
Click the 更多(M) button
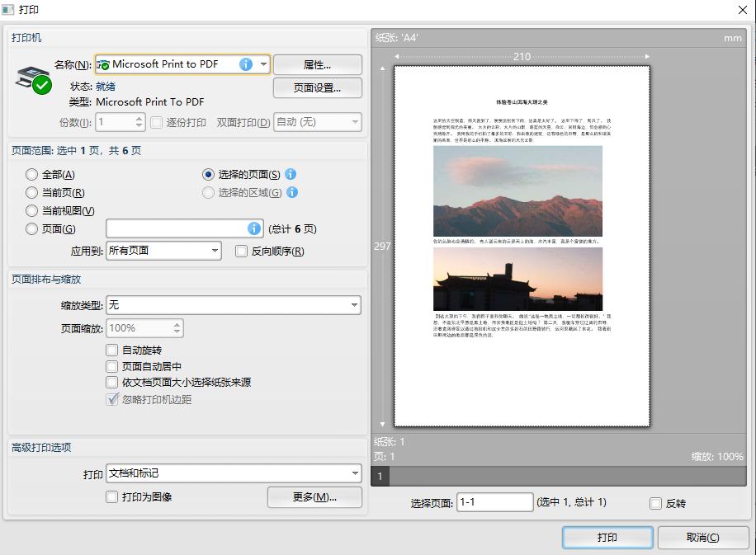pyautogui.click(x=314, y=497)
